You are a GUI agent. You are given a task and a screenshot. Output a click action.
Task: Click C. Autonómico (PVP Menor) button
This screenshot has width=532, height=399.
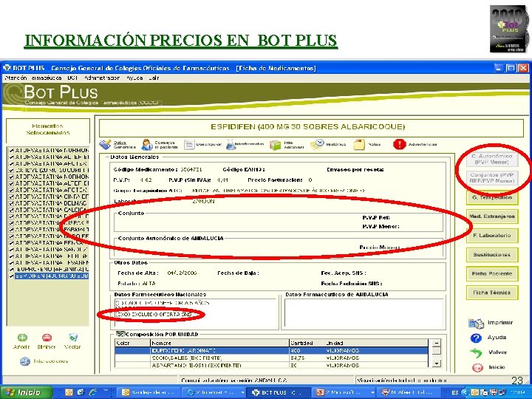coord(491,159)
